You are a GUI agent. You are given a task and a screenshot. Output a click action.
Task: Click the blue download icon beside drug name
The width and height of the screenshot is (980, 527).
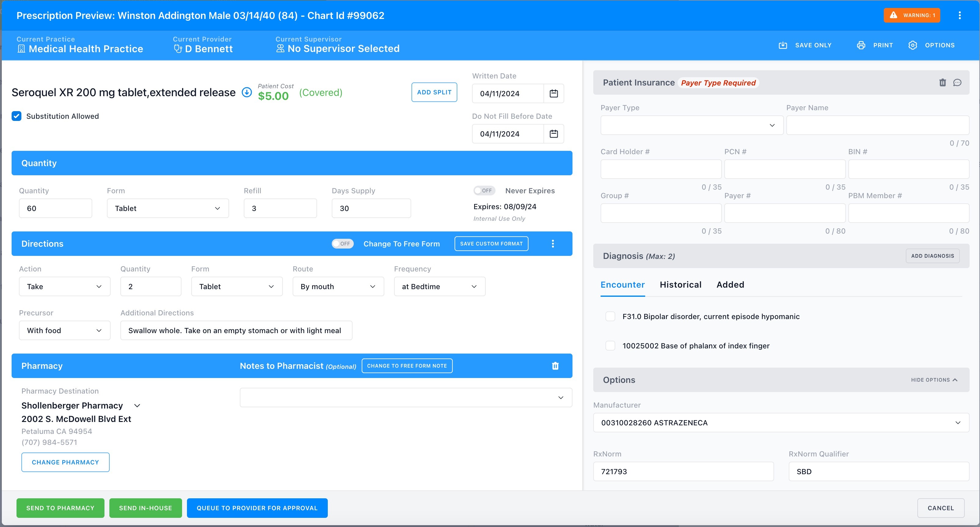point(247,93)
